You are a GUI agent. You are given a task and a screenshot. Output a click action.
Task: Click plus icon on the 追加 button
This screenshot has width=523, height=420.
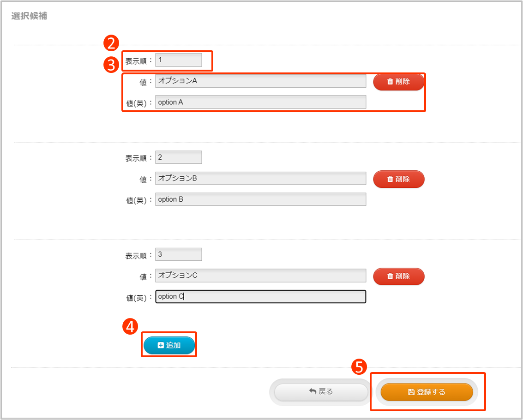[x=161, y=345]
